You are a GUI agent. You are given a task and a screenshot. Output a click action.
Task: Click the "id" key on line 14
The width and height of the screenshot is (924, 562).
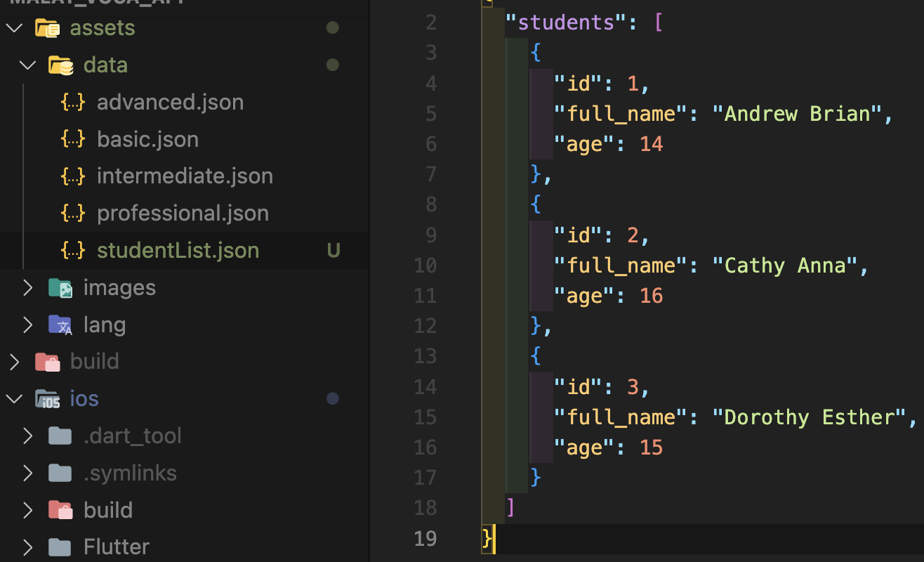coord(579,387)
